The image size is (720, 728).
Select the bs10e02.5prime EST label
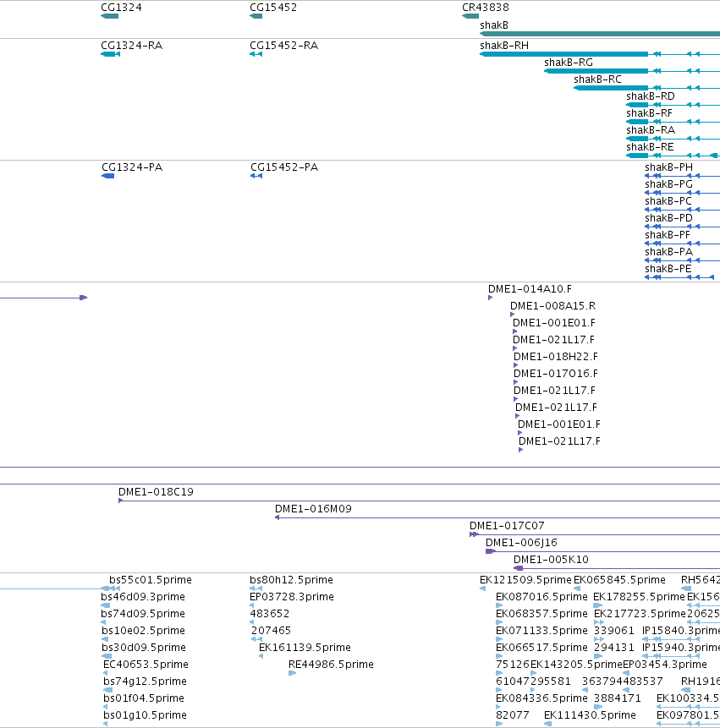144,631
